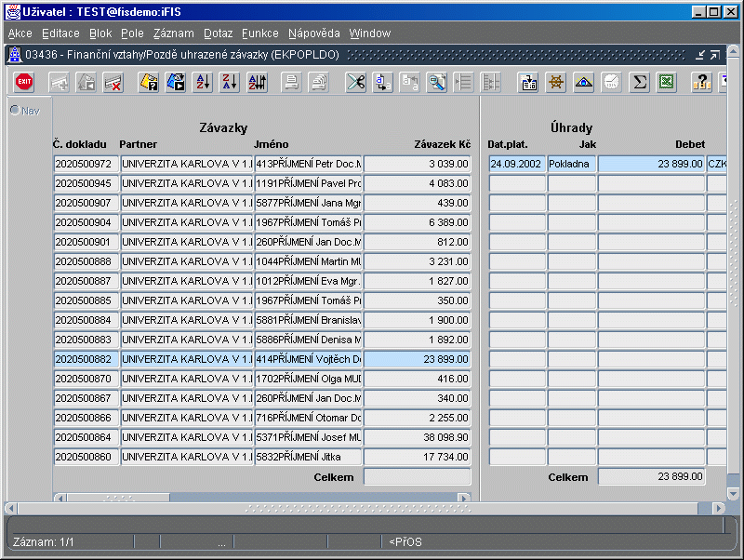Click the scissors cut icon

tap(356, 83)
